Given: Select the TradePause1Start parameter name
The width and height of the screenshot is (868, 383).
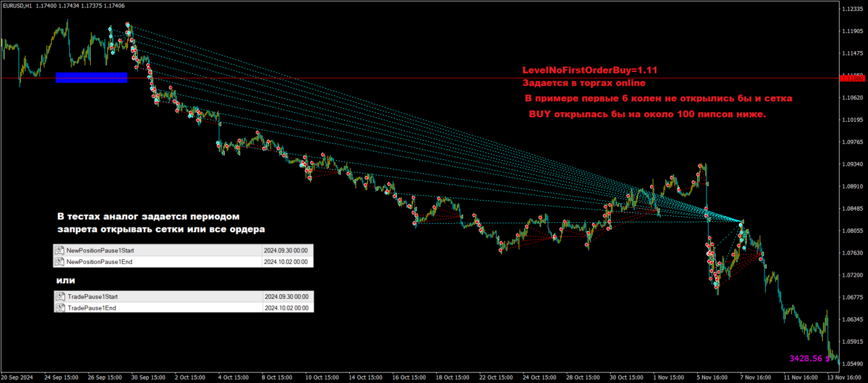Looking at the screenshot, I should click(x=93, y=296).
